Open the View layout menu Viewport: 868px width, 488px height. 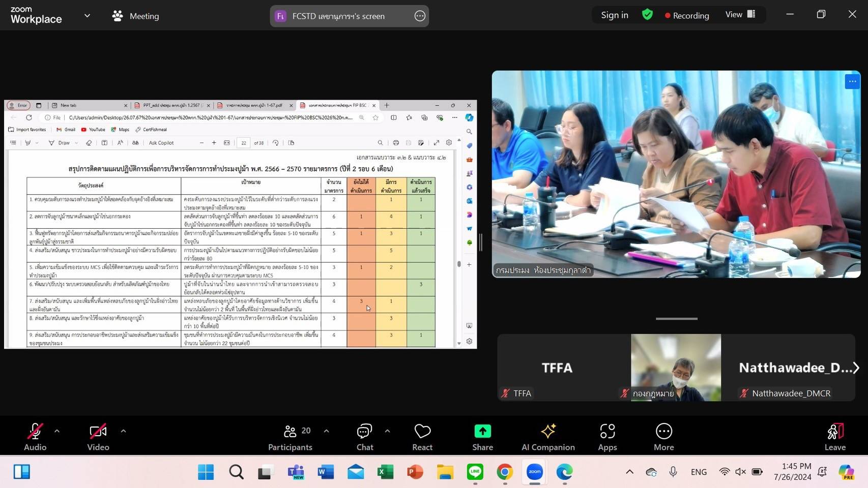[x=740, y=15]
